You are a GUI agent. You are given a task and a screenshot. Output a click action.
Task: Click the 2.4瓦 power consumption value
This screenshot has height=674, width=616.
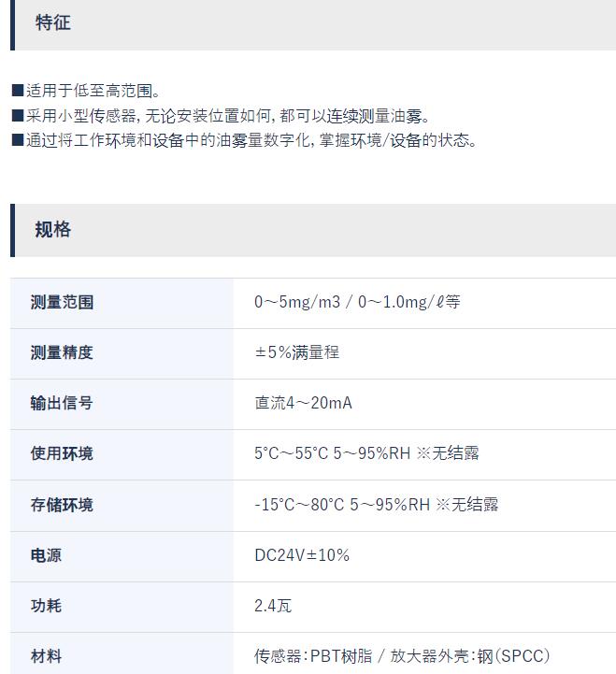pos(273,606)
